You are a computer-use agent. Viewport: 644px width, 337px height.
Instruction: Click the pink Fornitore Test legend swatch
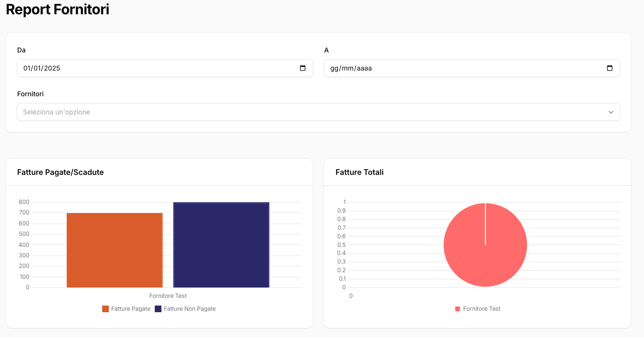(x=458, y=309)
